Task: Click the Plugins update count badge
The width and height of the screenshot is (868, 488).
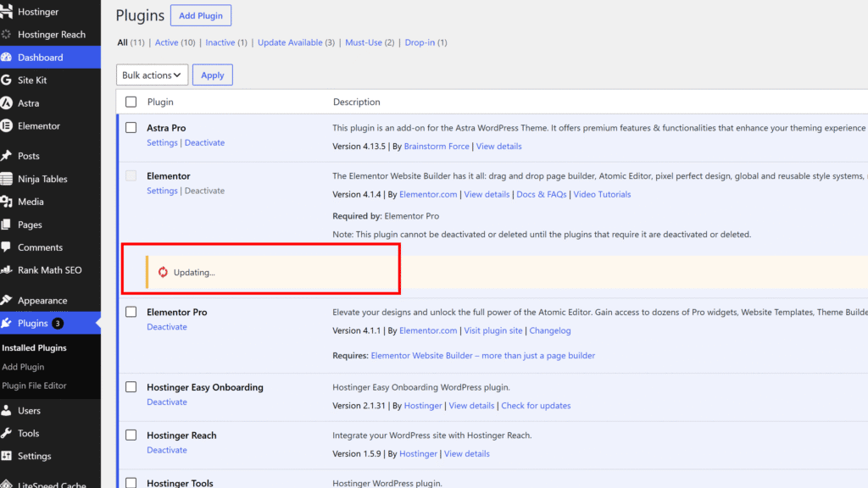Action: (58, 323)
